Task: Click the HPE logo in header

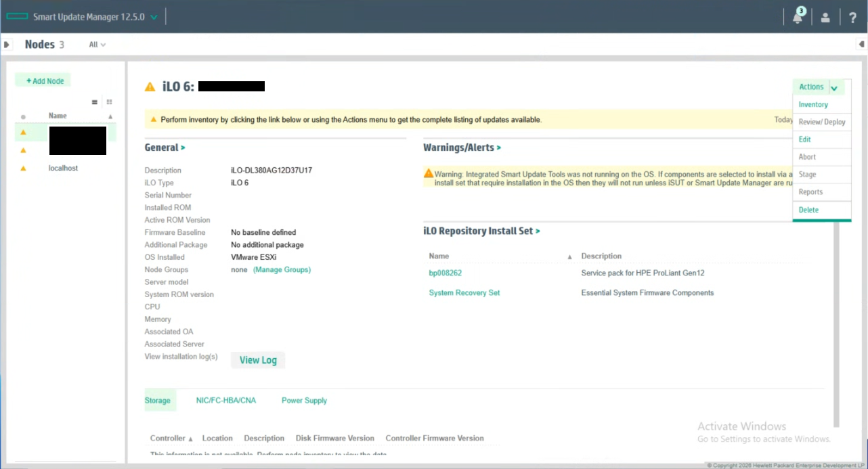Action: (18, 17)
